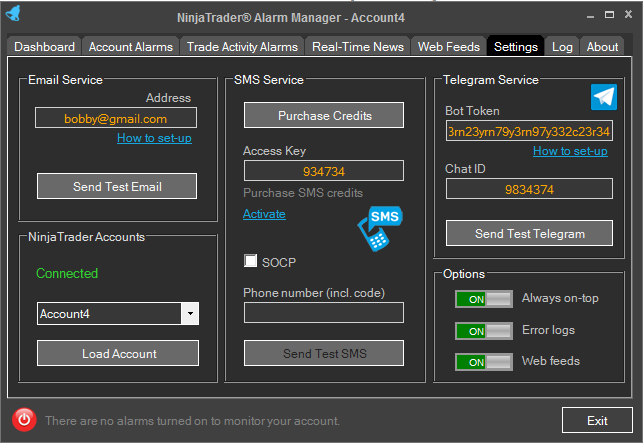Click the Bot Token field
643x443 pixels.
coord(529,131)
